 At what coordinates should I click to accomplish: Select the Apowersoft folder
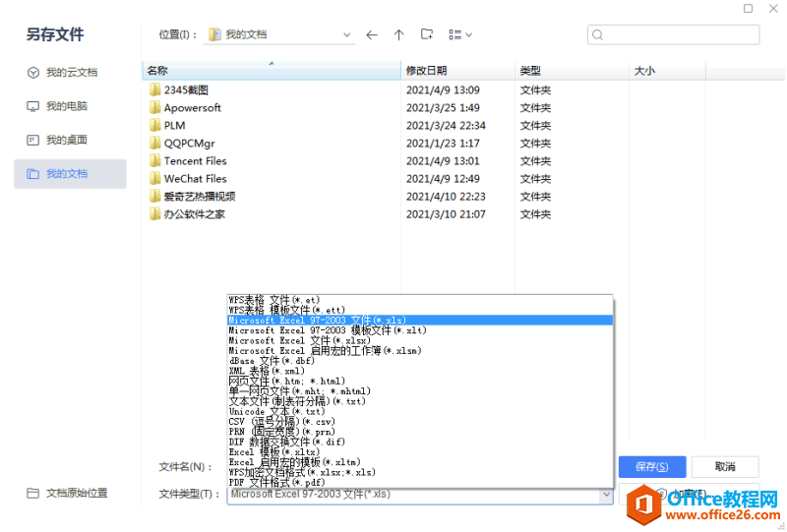coord(192,107)
